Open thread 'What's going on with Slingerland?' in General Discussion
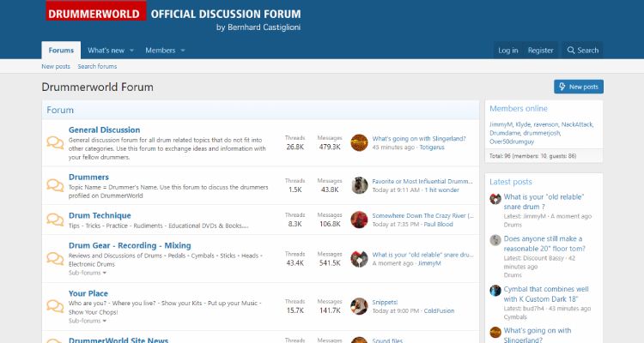The width and height of the screenshot is (644, 343). pyautogui.click(x=419, y=139)
